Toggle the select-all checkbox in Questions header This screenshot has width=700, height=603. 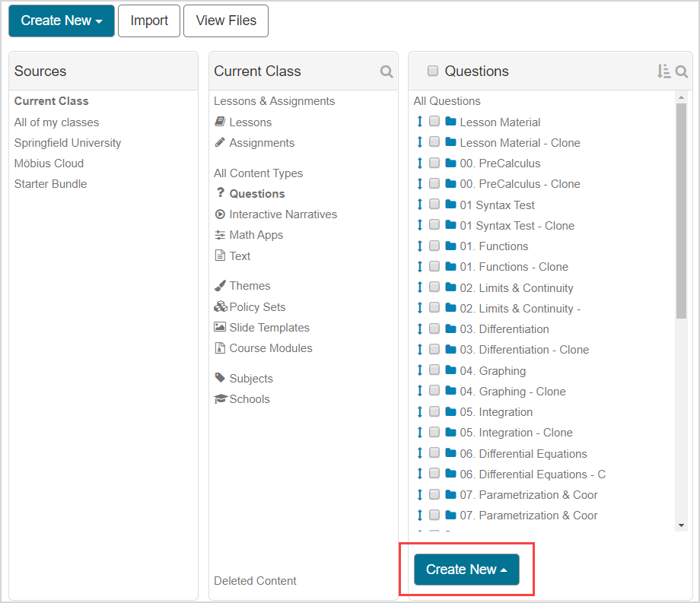pos(433,71)
